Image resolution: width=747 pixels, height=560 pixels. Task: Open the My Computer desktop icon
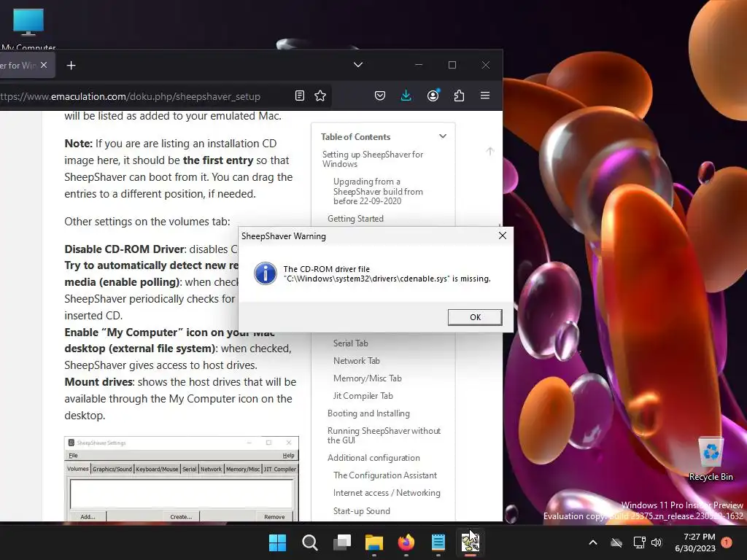(x=28, y=28)
